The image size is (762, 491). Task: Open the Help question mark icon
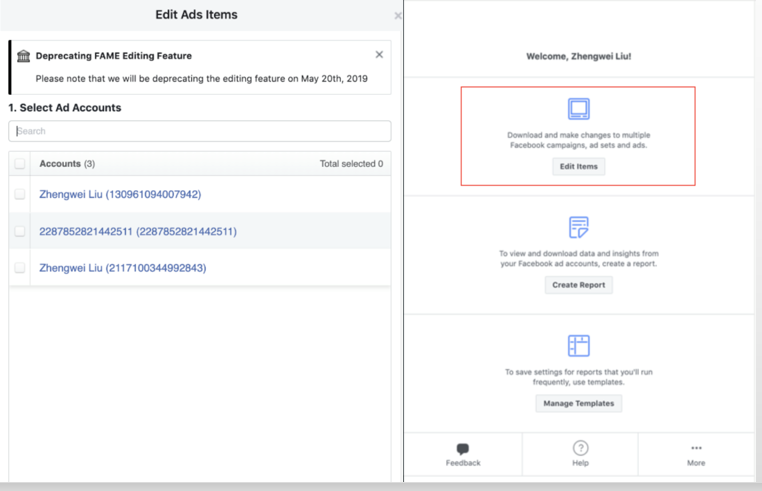pyautogui.click(x=580, y=448)
